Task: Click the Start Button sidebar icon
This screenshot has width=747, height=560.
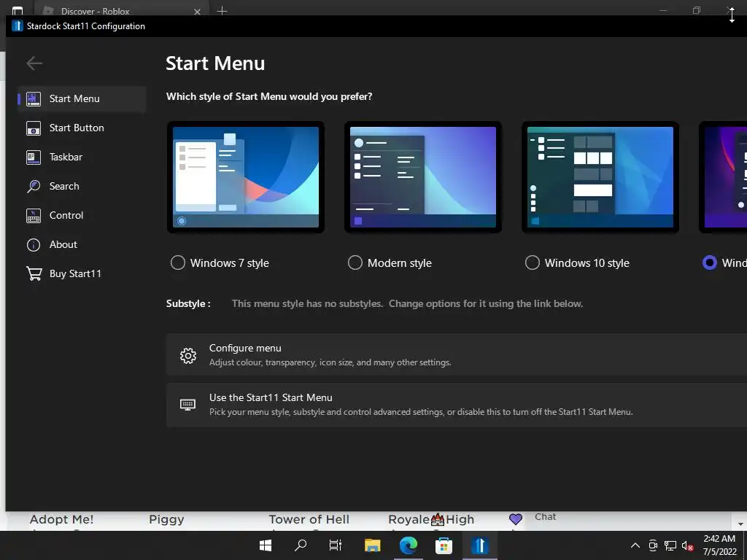Action: (34, 128)
